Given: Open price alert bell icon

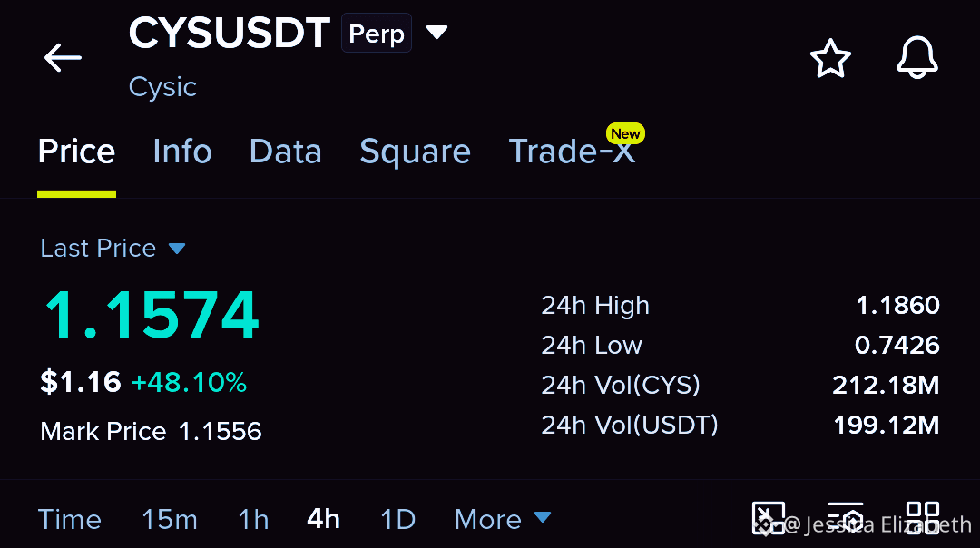Looking at the screenshot, I should point(917,57).
